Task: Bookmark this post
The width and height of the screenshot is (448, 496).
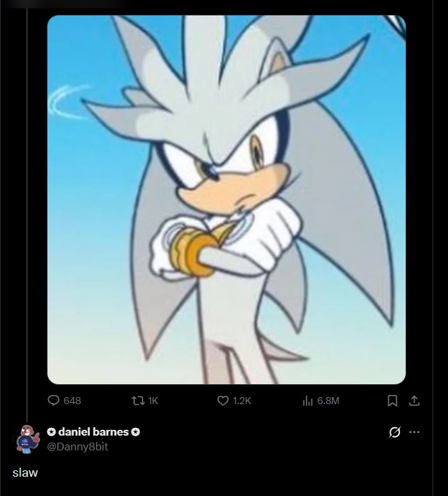Action: (392, 401)
